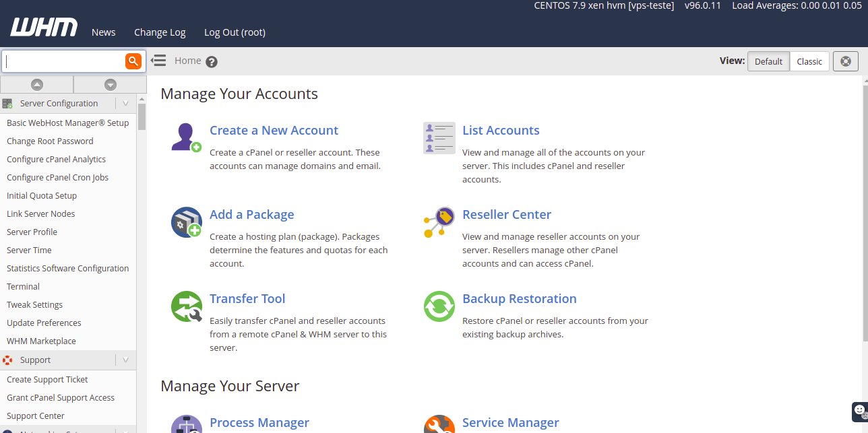Collapse the Support section chevron

click(125, 360)
